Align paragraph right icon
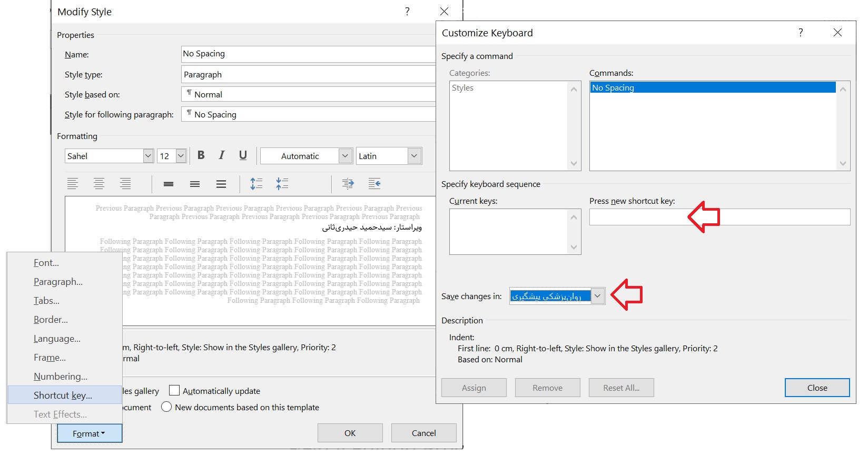 [125, 183]
